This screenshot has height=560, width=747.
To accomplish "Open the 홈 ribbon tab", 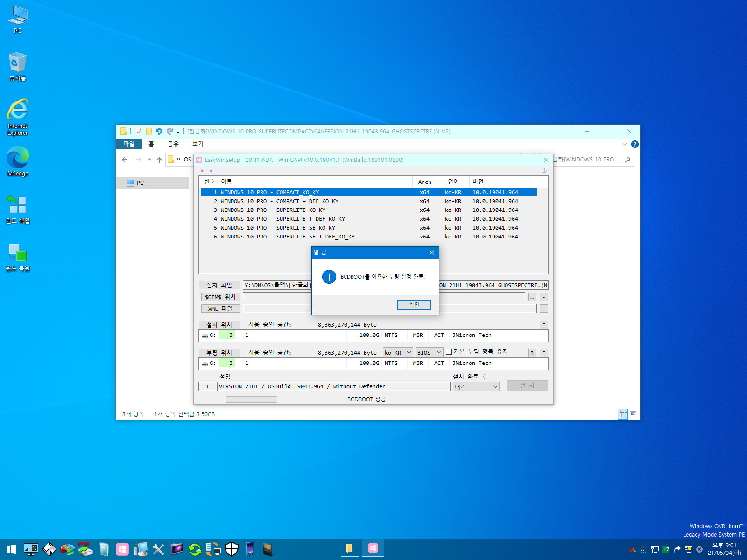I will click(151, 144).
